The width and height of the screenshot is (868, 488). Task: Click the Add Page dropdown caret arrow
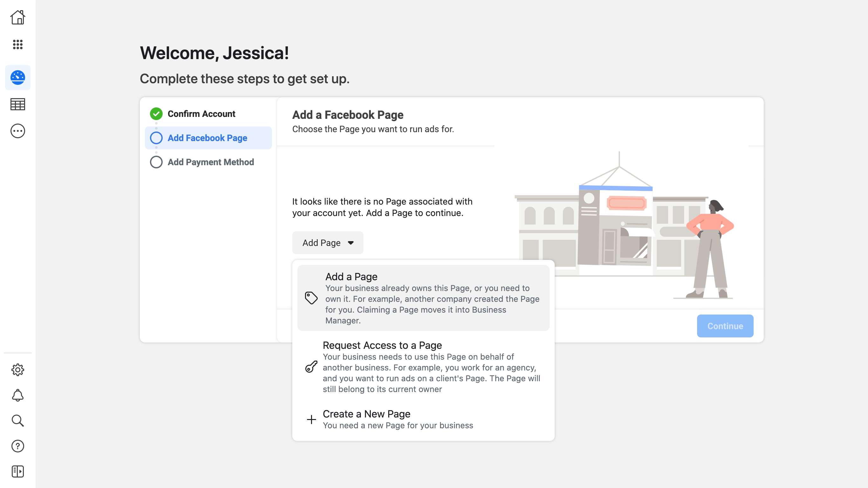pos(350,243)
